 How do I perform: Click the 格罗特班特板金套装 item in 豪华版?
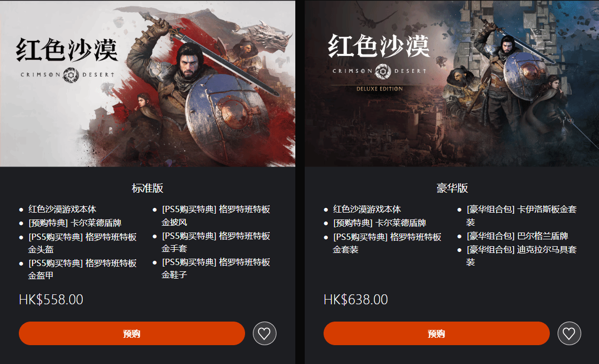point(387,244)
